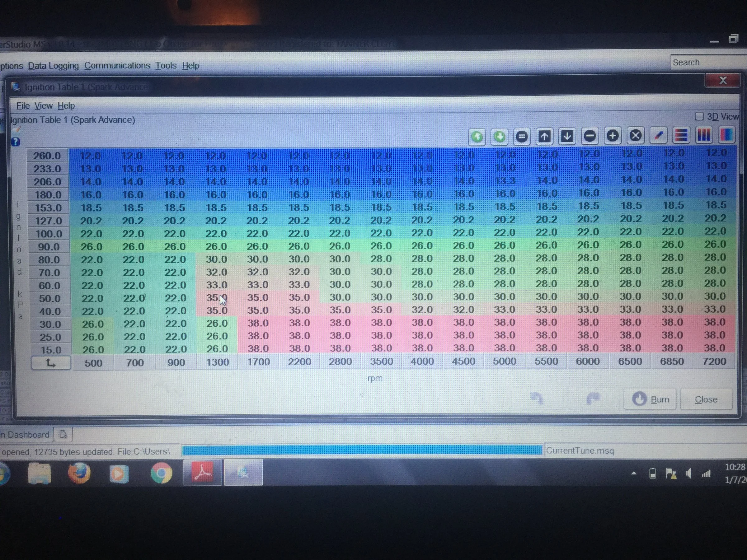The image size is (747, 560).
Task: Select the 35.0 cell at 1300 rpm, 50 kPa
Action: click(216, 298)
